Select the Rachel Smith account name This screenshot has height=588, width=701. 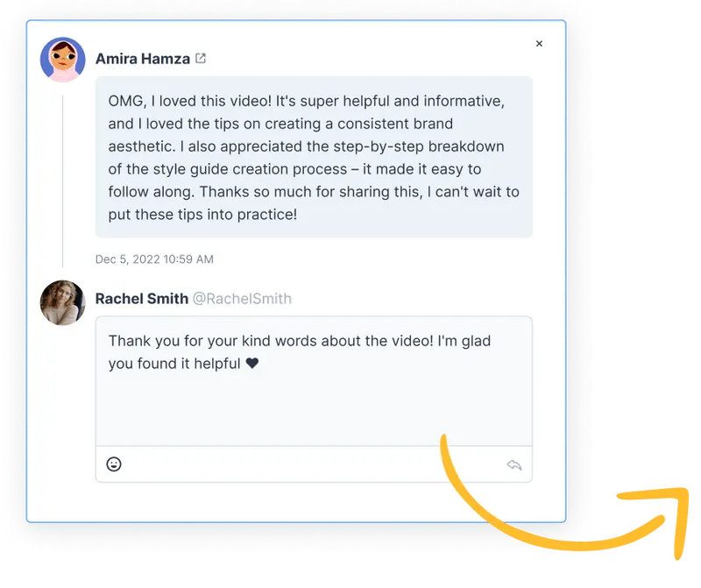click(x=142, y=298)
